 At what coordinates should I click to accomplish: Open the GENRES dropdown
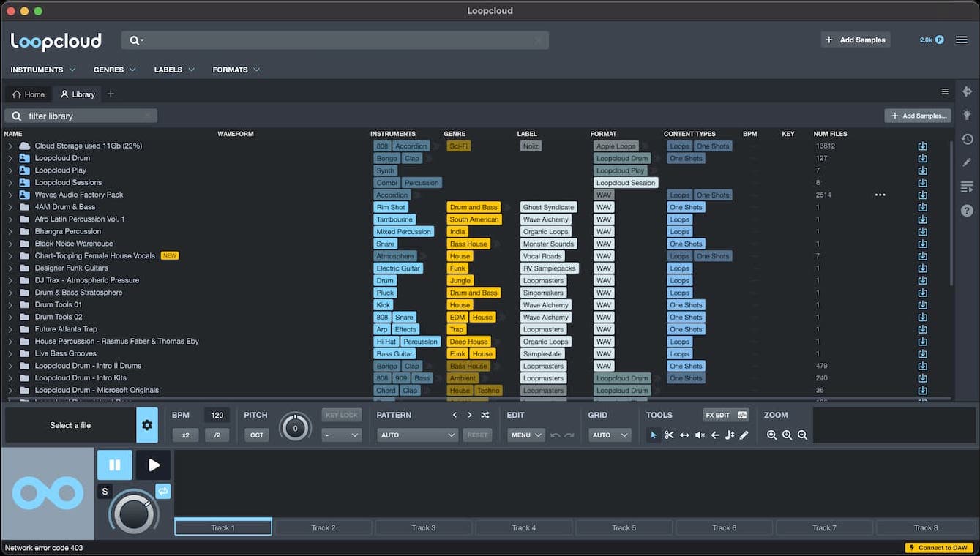pyautogui.click(x=114, y=69)
